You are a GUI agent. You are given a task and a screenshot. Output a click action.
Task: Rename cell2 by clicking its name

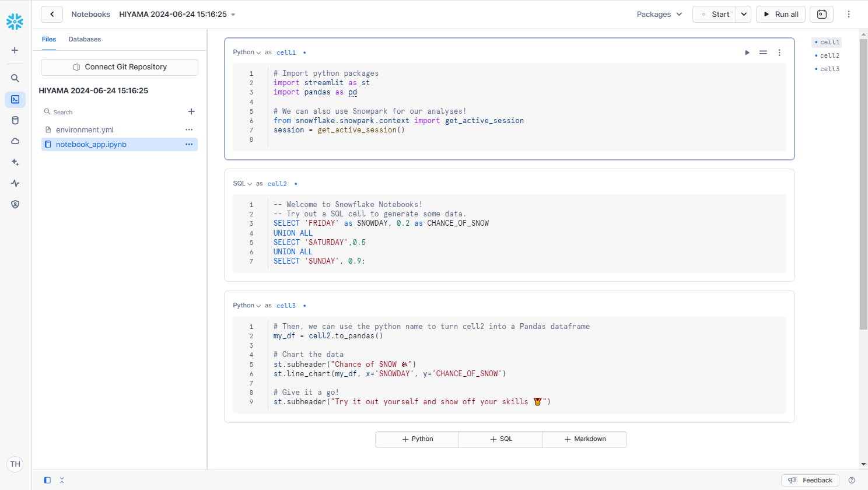[277, 184]
